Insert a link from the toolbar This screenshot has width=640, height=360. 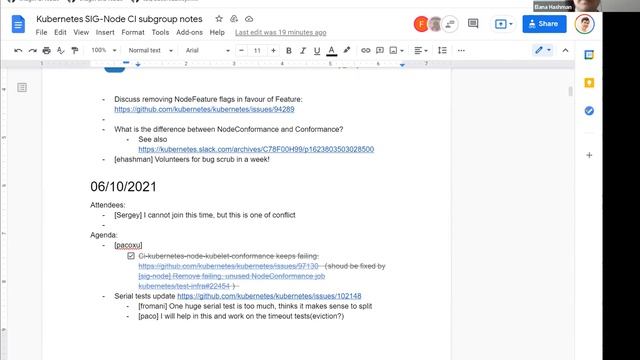coord(365,51)
